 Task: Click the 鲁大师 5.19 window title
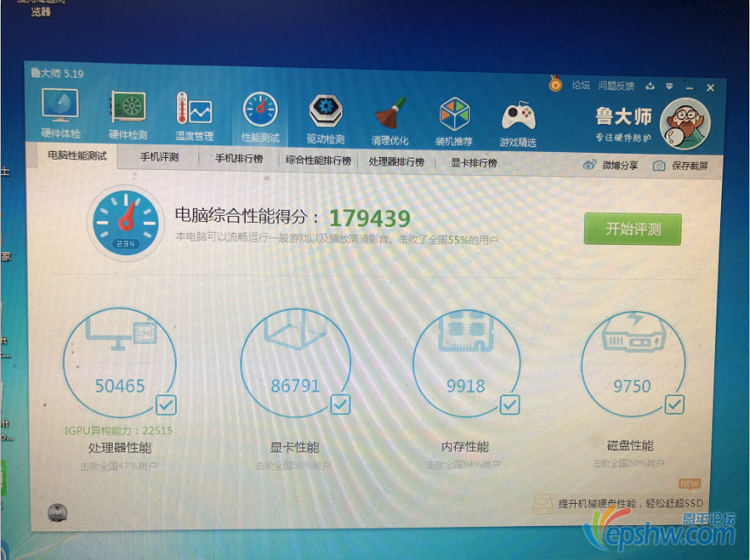[x=57, y=74]
